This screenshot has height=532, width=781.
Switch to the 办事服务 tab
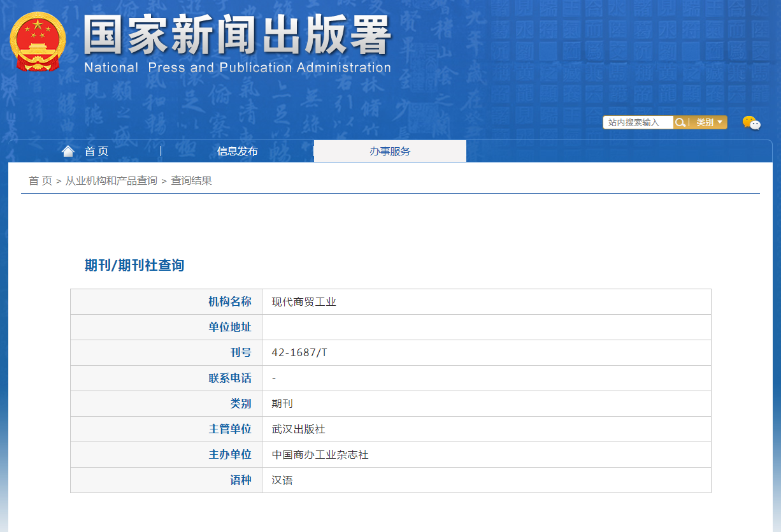click(390, 151)
